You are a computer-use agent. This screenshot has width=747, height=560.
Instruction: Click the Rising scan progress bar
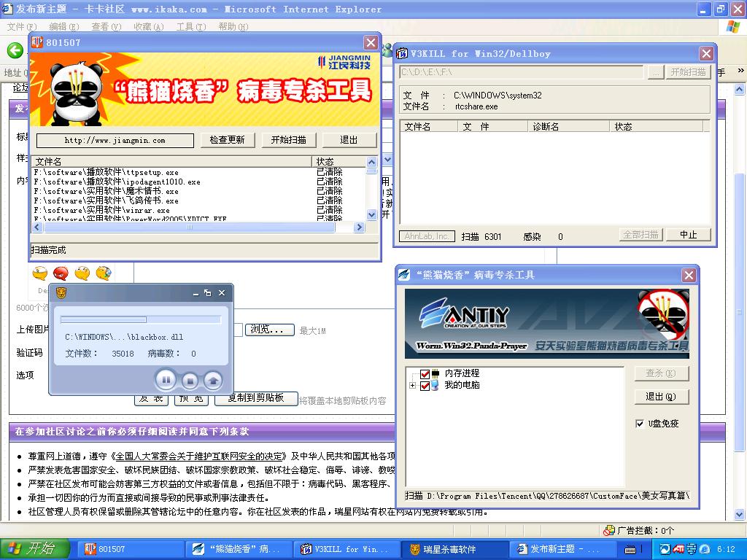[141, 319]
